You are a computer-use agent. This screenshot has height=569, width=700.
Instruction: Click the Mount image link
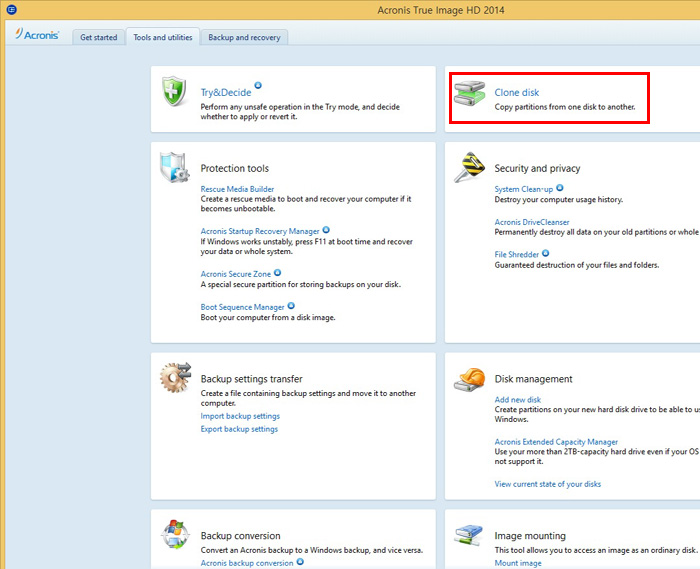(518, 563)
